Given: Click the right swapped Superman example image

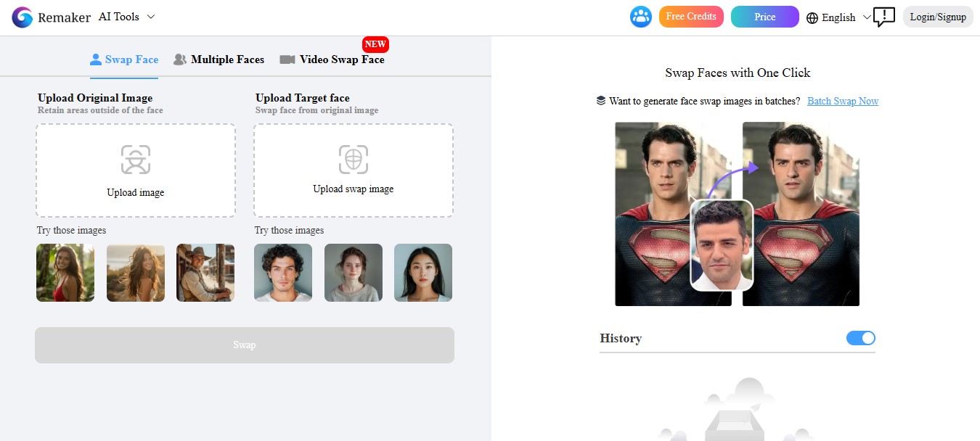Looking at the screenshot, I should click(x=801, y=214).
